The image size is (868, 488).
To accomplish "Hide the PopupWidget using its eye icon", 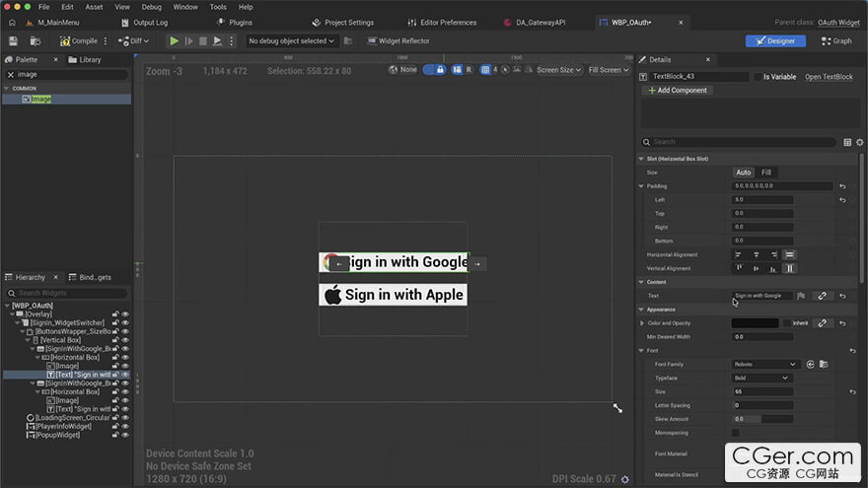I will point(125,435).
